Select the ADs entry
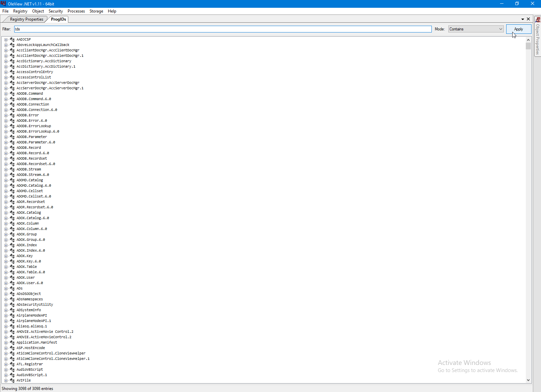Image resolution: width=541 pixels, height=392 pixels. (20, 289)
